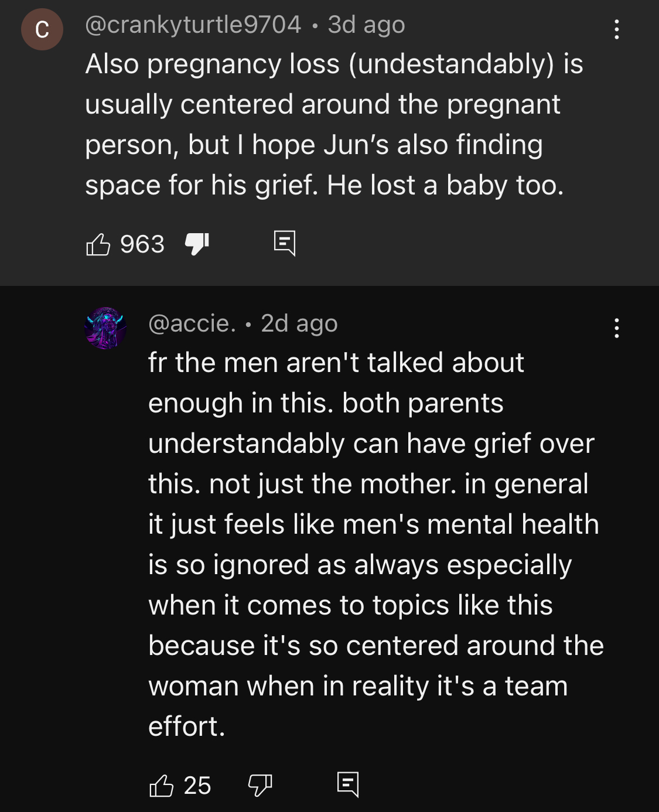This screenshot has width=659, height=812.
Task: Open the @crankyturtle9704 username link
Action: pos(193,25)
